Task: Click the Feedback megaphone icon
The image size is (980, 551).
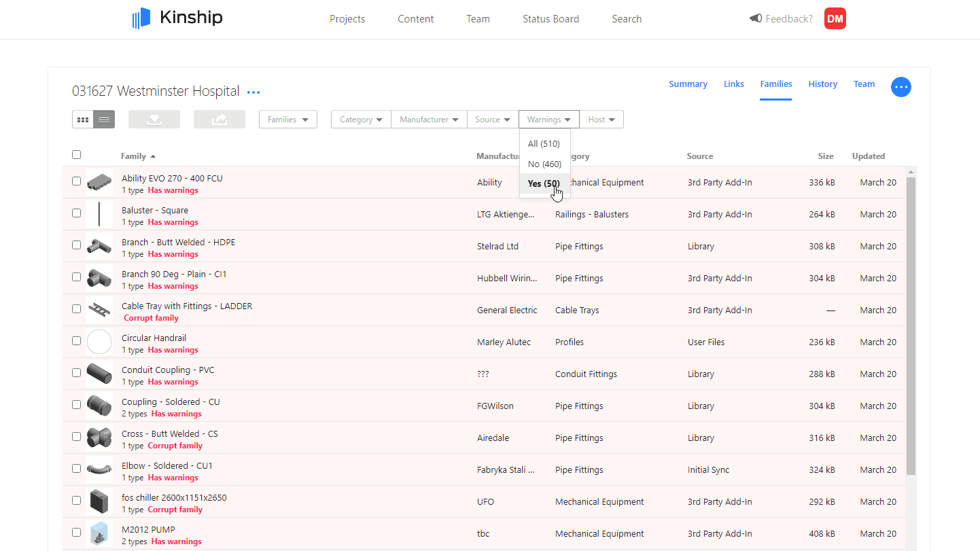Action: pyautogui.click(x=755, y=18)
